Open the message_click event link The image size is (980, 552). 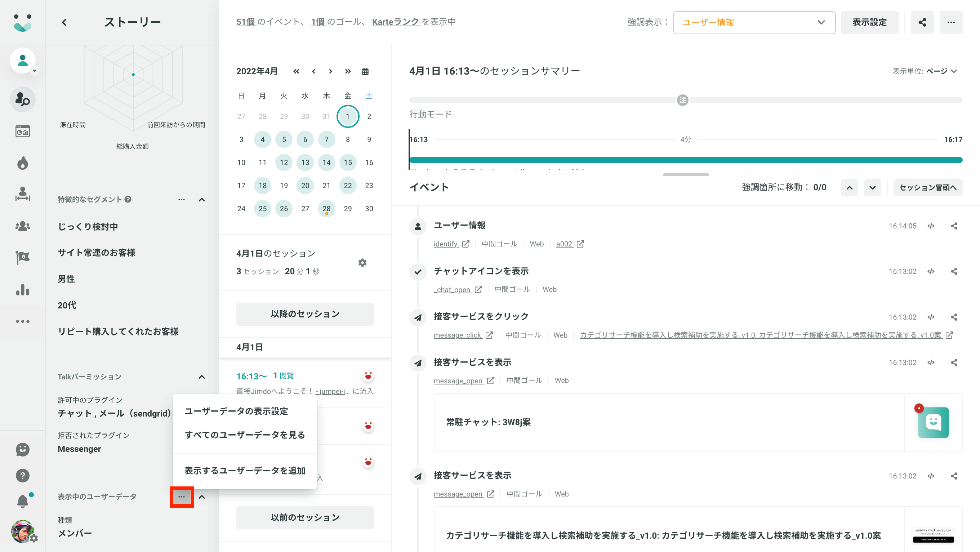(x=463, y=335)
